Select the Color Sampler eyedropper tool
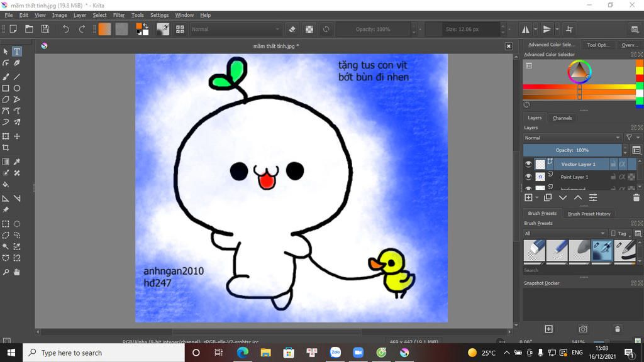 [x=17, y=162]
